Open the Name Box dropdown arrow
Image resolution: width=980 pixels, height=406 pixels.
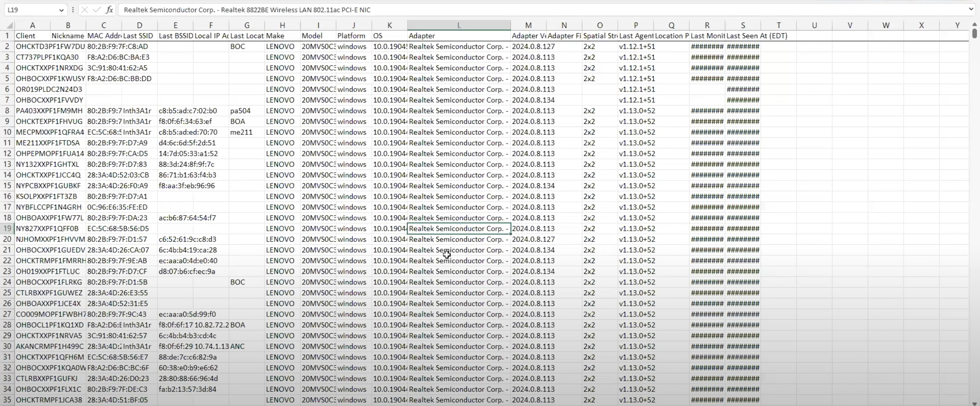coord(61,10)
